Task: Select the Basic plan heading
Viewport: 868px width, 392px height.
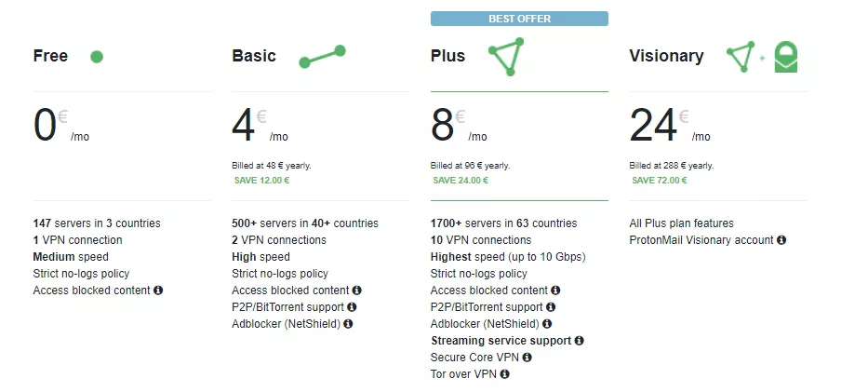Action: point(254,56)
